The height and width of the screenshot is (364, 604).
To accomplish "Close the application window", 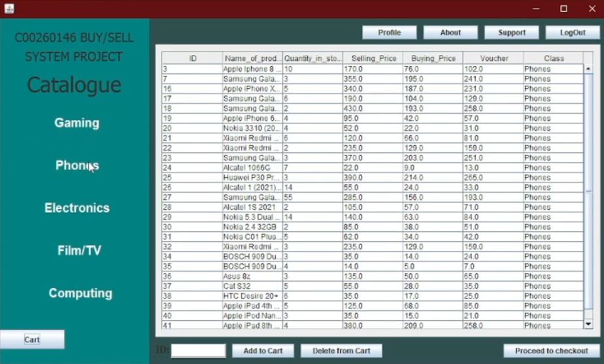I will pyautogui.click(x=592, y=8).
